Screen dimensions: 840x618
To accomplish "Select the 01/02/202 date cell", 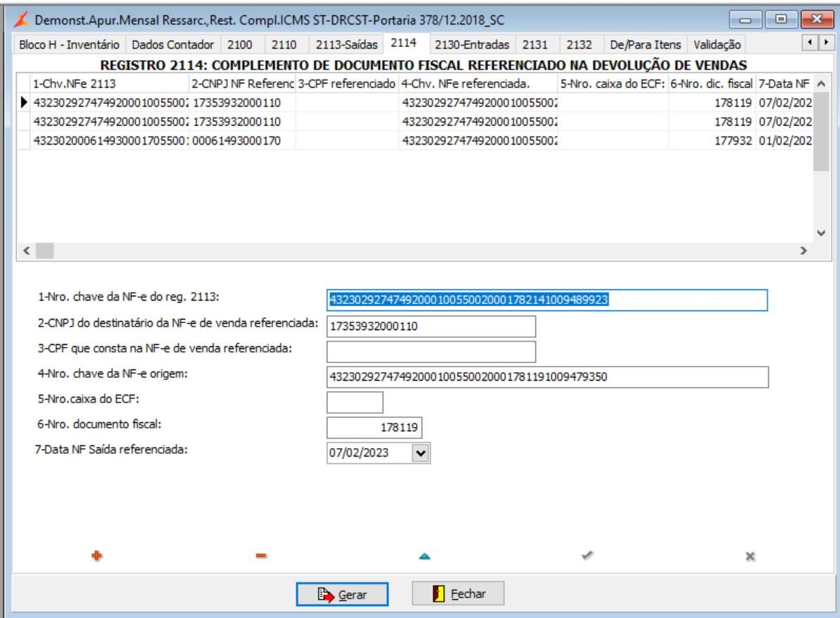I will coord(785,140).
